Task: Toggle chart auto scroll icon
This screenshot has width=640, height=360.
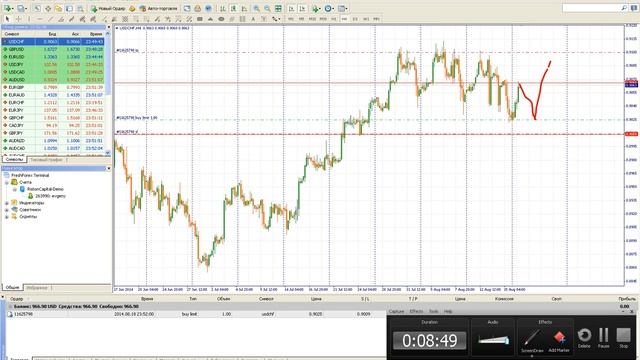Action: click(291, 8)
